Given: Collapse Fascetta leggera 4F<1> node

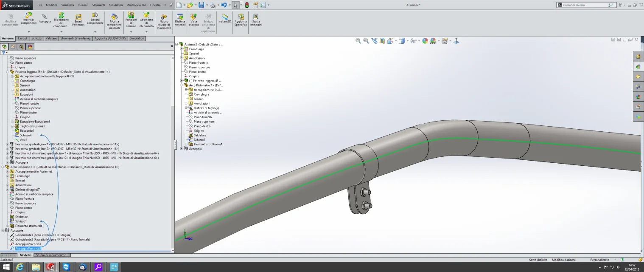Looking at the screenshot, I should point(8,72).
